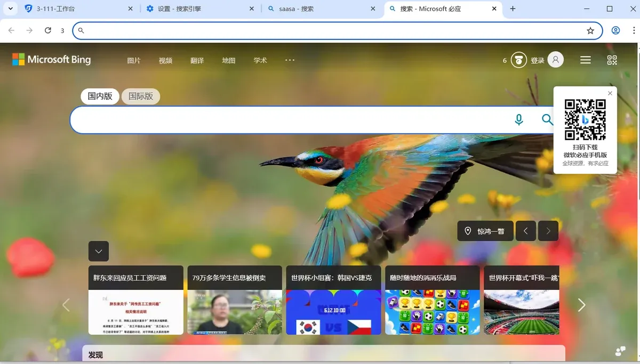Image resolution: width=640 pixels, height=364 pixels.
Task: Open the QR code icon in header
Action: [612, 60]
